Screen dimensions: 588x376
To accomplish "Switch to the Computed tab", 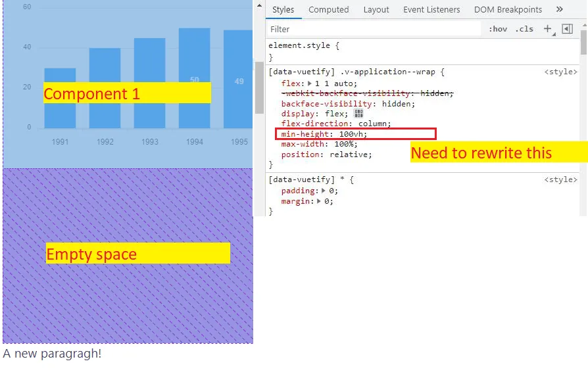I will [x=328, y=9].
